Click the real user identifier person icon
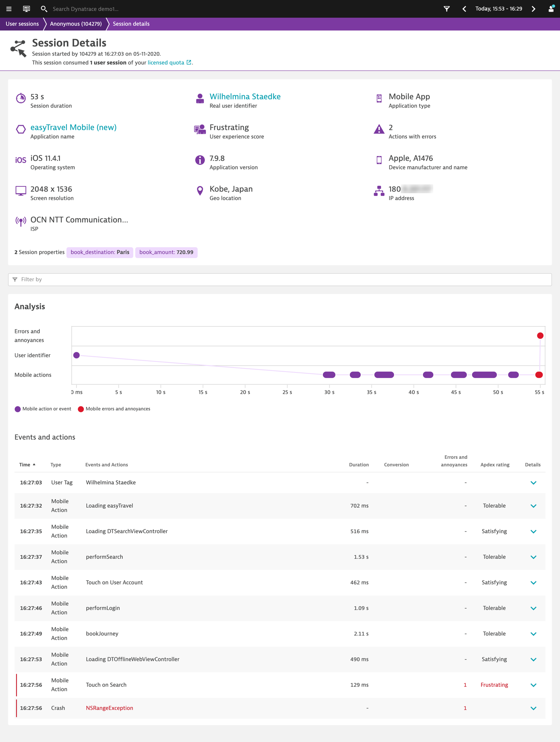The width and height of the screenshot is (560, 742). point(200,98)
